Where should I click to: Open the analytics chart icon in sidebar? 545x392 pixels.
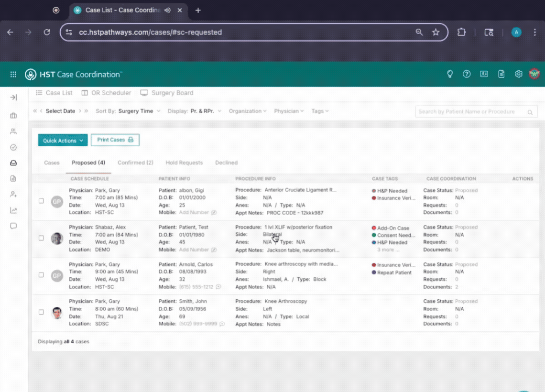pyautogui.click(x=13, y=210)
